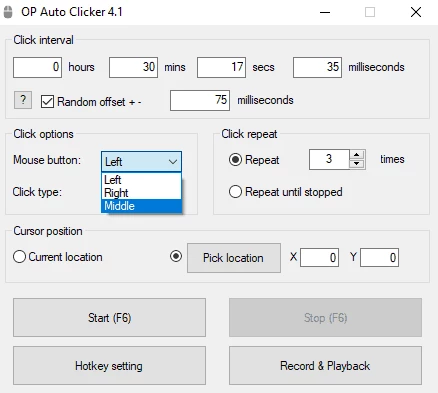Viewport: 438px width, 393px height.
Task: Focus the mins input field
Action: pos(133,67)
